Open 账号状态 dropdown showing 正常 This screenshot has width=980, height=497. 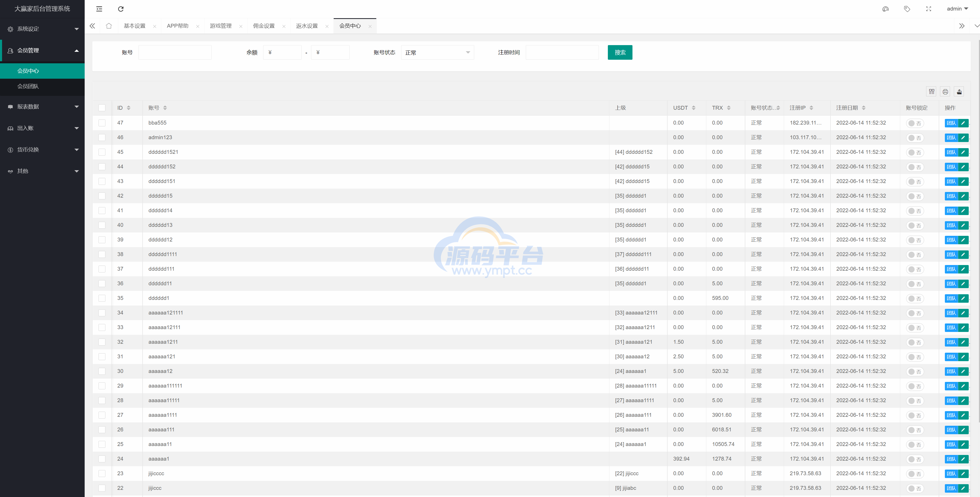pos(438,53)
